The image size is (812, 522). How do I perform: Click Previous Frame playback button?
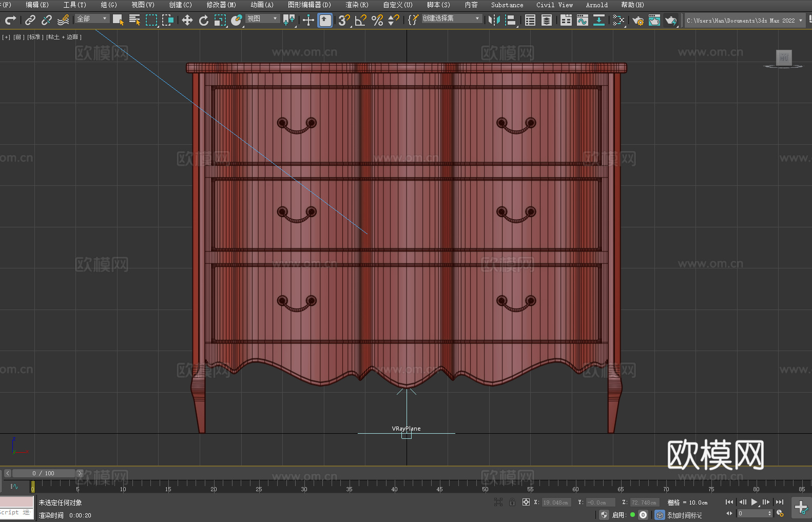pos(742,502)
